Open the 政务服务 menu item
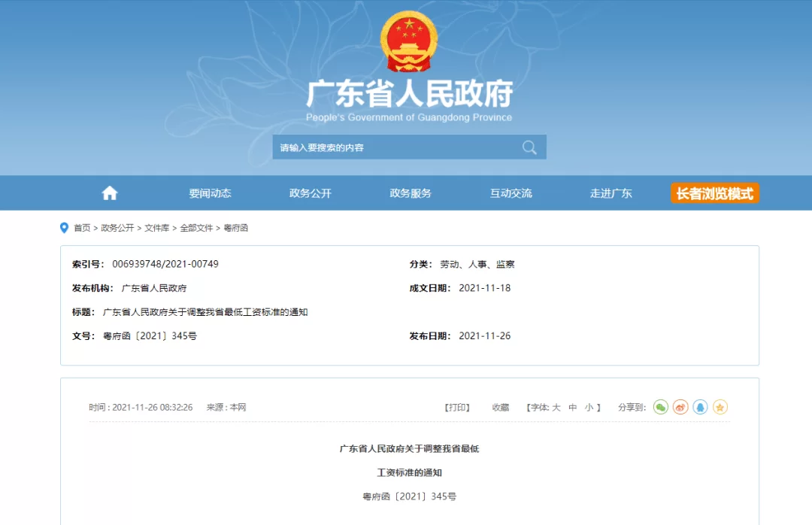Viewport: 812px width, 525px height. click(x=411, y=193)
